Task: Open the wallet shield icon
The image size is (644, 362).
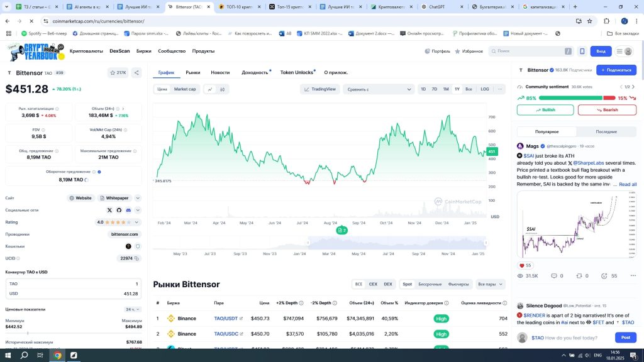Action: click(138, 246)
